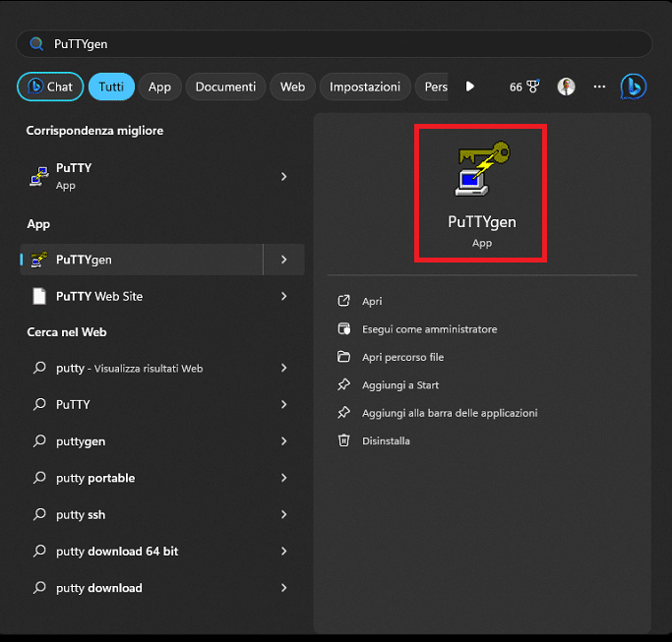Viewport: 672px width, 642px height.
Task: Search the web for 'putty portable'
Action: coord(162,478)
